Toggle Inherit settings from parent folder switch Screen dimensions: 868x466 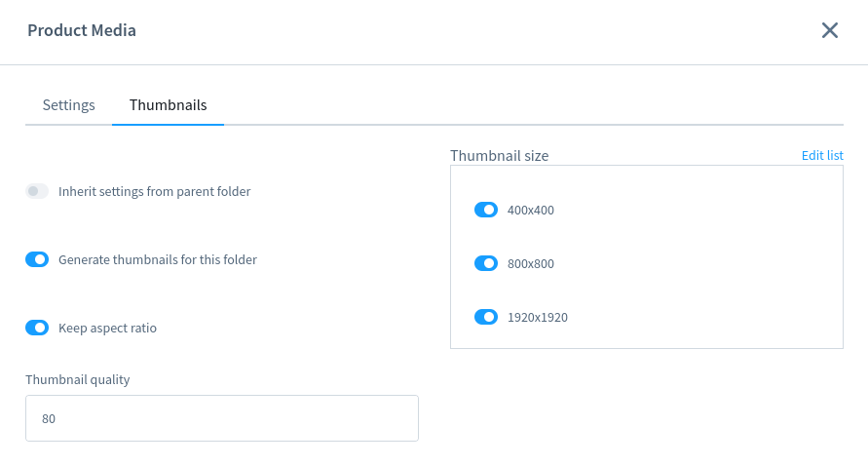coord(37,191)
